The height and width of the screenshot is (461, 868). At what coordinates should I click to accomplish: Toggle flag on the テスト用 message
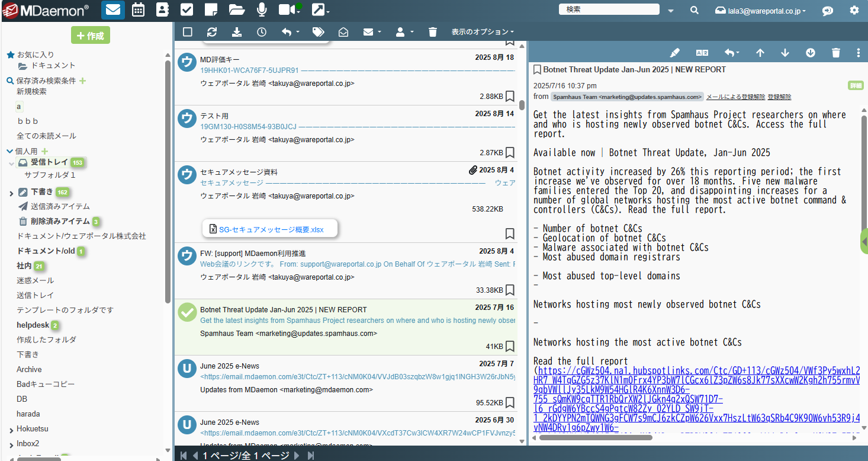510,153
